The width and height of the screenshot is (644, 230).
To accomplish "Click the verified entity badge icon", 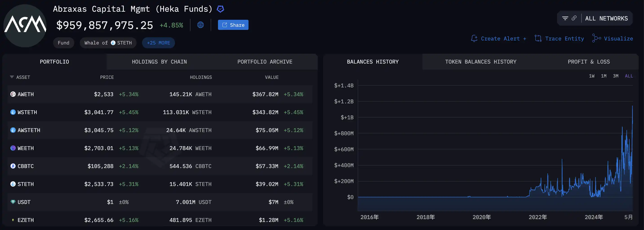I will click(220, 9).
